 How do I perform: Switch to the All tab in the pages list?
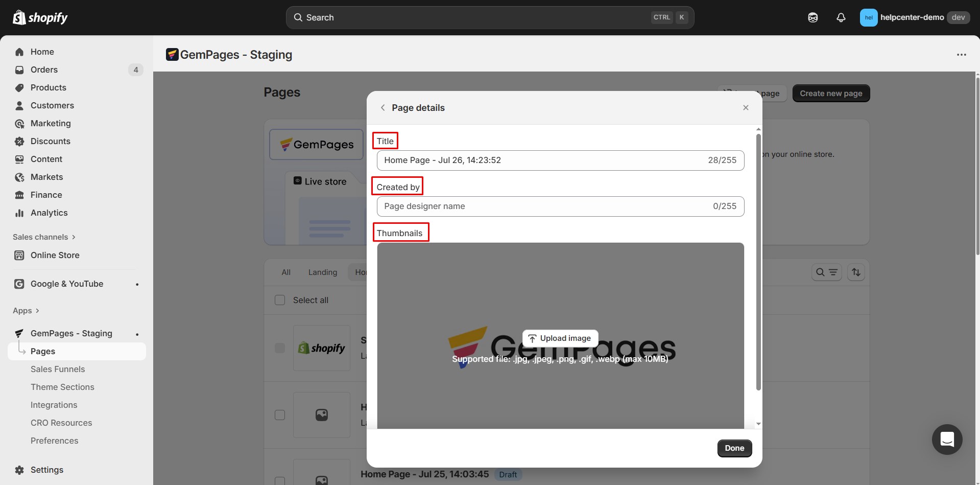[x=286, y=272]
